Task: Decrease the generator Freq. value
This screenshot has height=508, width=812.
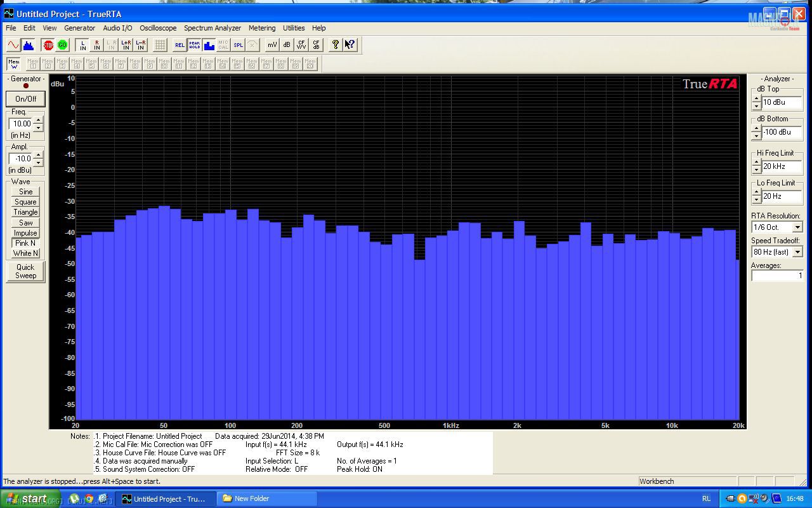Action: 38,128
